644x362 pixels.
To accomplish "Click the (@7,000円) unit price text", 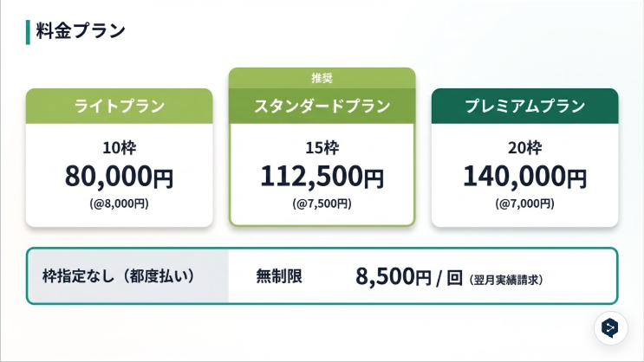I will [524, 204].
